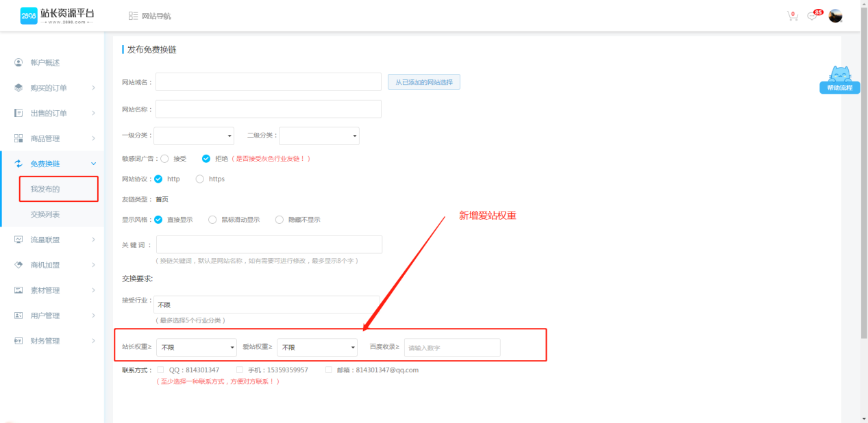Click the 网站导航 grid icon

point(133,16)
